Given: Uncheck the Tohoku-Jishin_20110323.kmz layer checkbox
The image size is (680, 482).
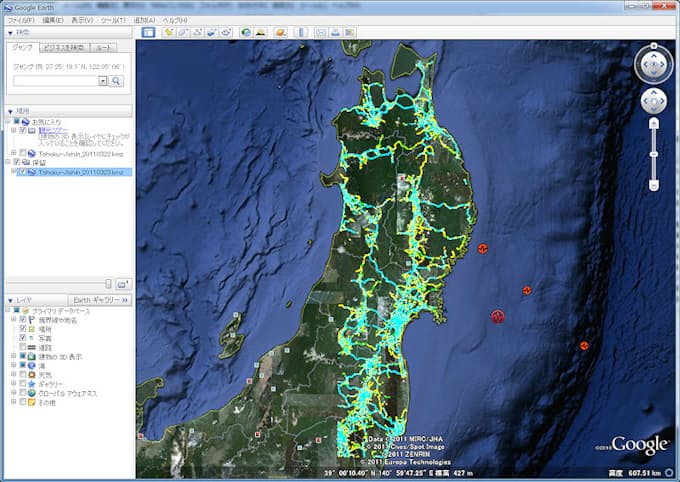Looking at the screenshot, I should coord(22,172).
